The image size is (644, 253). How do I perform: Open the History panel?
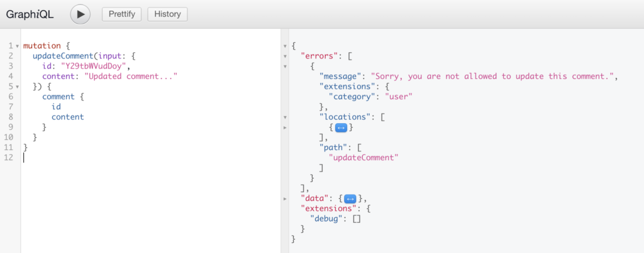167,14
